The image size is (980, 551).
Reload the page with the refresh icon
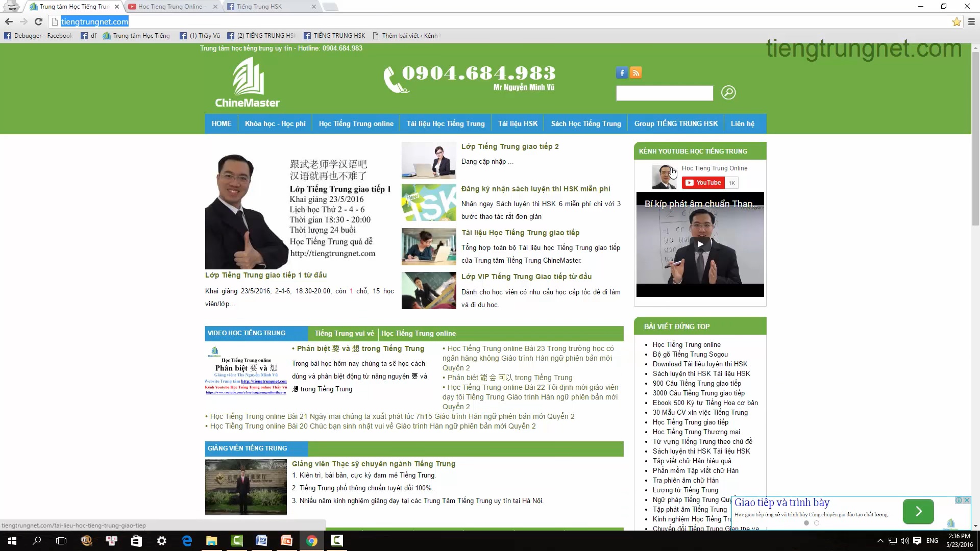(x=38, y=21)
